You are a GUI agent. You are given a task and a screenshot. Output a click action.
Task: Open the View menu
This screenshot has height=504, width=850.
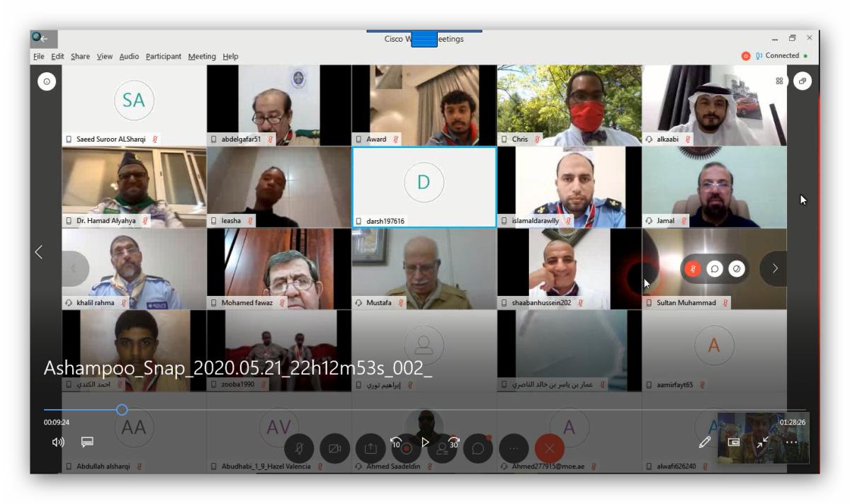pyautogui.click(x=105, y=57)
